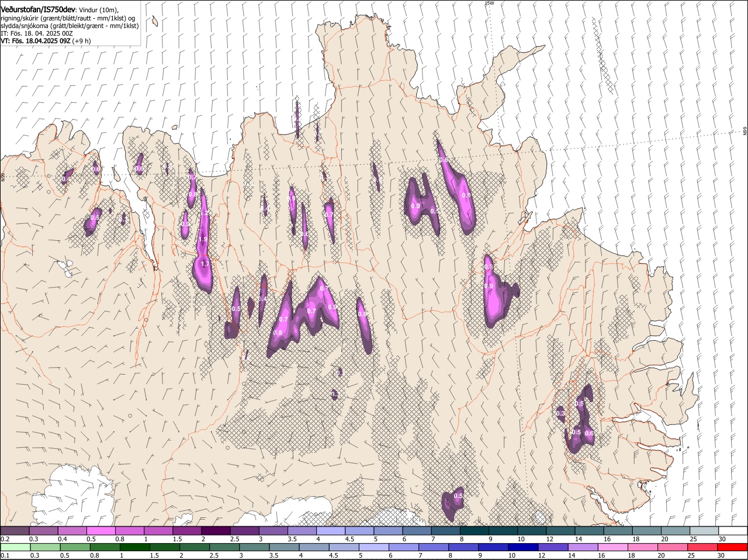Click the bottom-row red swatch between 25 and 30
Viewport: 748px width, 560px height.
coord(703,547)
